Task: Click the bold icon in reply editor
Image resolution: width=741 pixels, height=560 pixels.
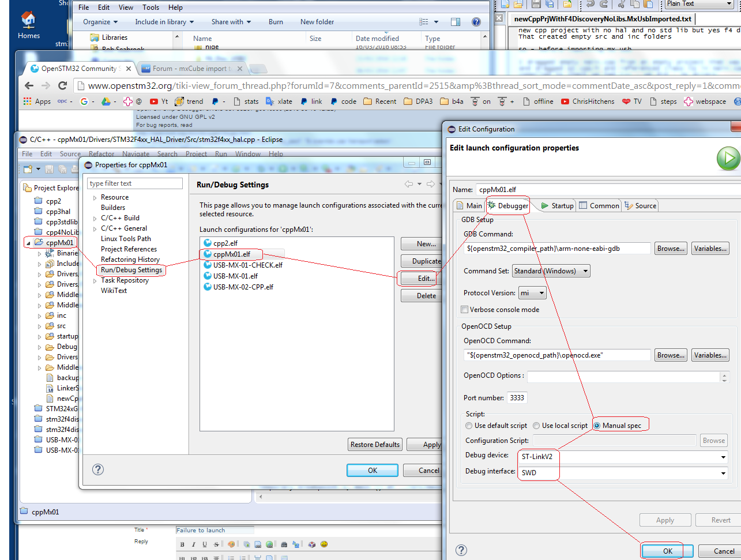Action: [x=182, y=544]
